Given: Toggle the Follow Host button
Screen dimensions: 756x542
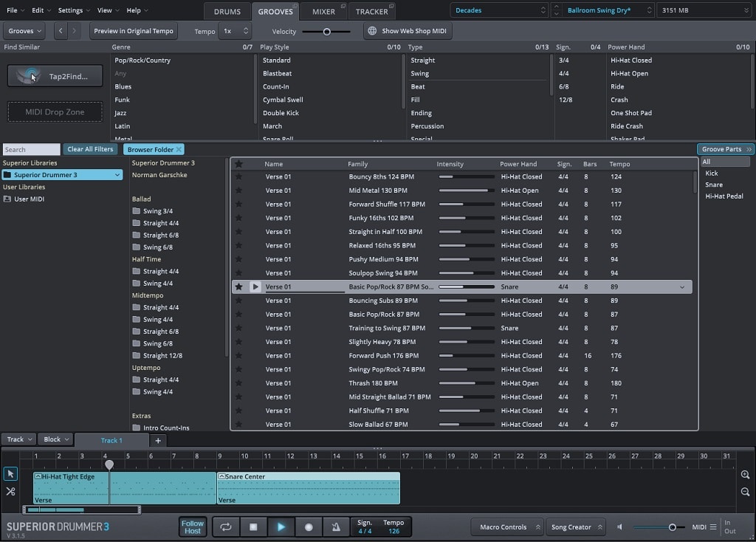Looking at the screenshot, I should pyautogui.click(x=193, y=527).
